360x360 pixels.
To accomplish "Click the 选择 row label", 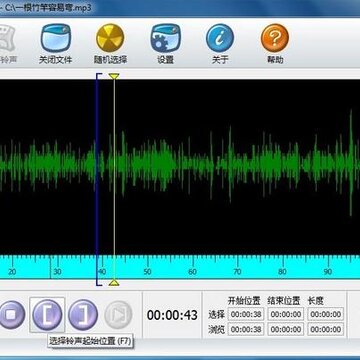I will coord(216,314).
